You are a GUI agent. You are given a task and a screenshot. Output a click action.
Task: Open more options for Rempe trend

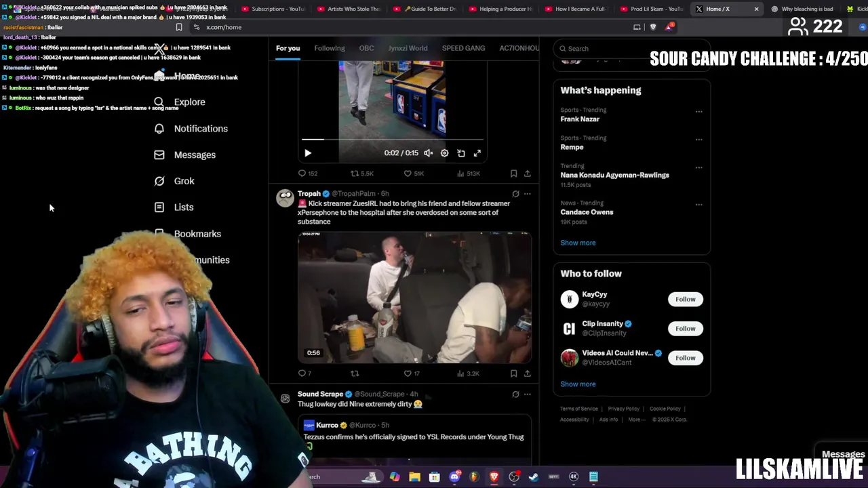coord(698,139)
